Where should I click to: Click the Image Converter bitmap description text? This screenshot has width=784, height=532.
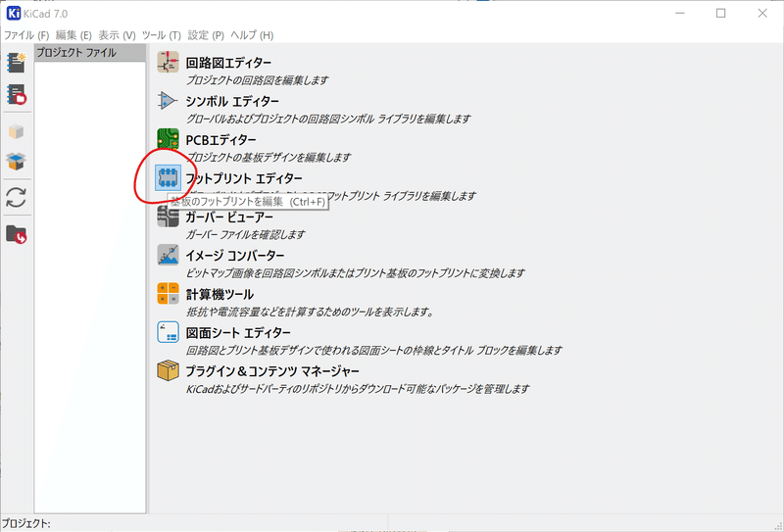click(356, 273)
